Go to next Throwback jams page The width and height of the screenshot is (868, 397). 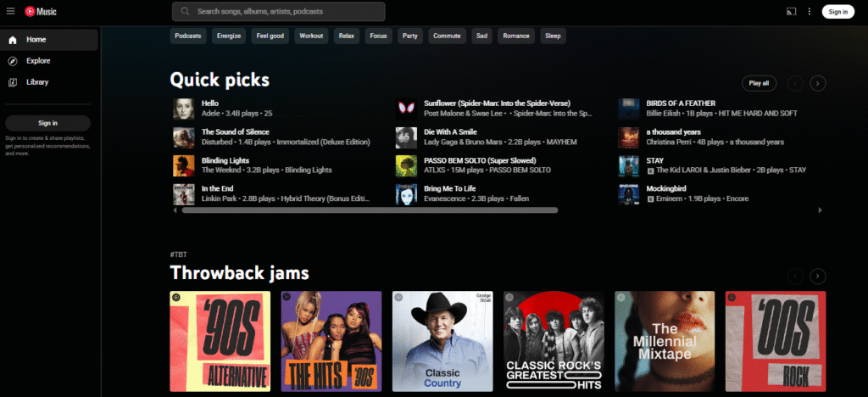[818, 277]
